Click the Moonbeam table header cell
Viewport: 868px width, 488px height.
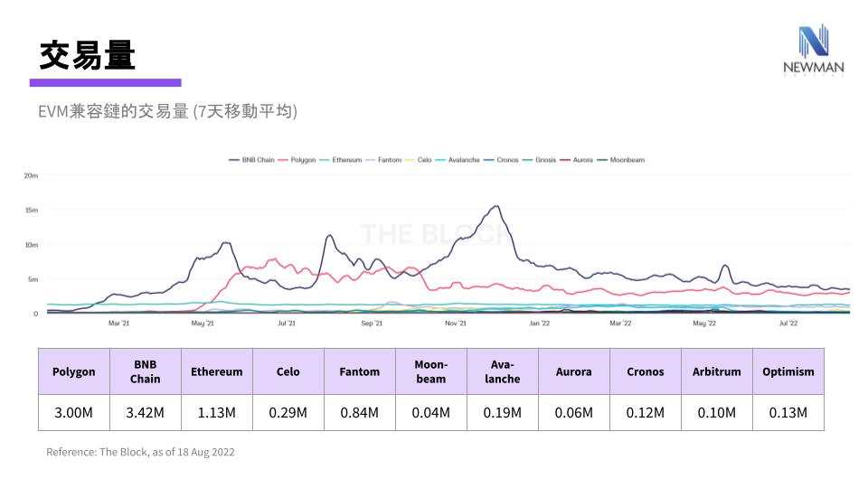coord(431,371)
